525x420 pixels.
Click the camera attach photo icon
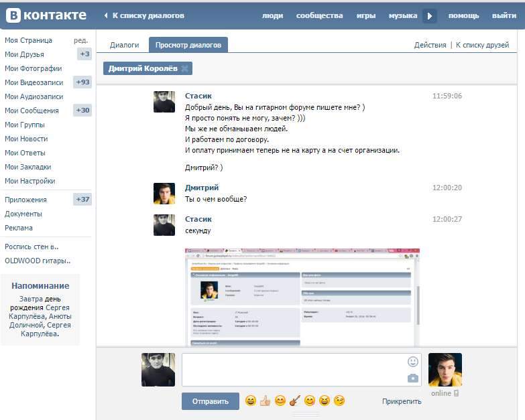tap(413, 378)
